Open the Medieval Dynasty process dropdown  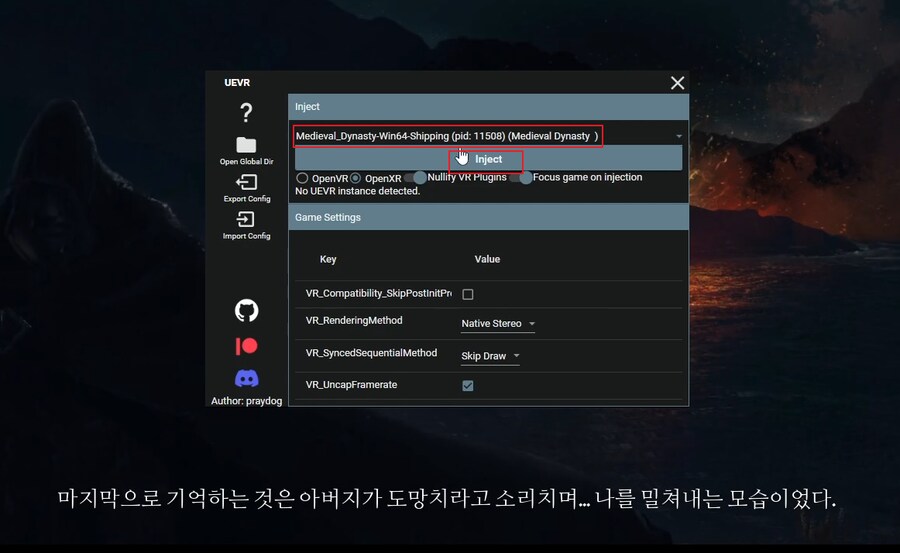(x=487, y=136)
